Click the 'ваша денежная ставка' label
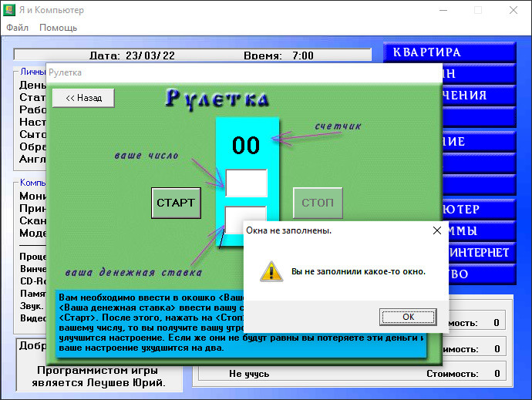Image resolution: width=532 pixels, height=400 pixels. [133, 272]
